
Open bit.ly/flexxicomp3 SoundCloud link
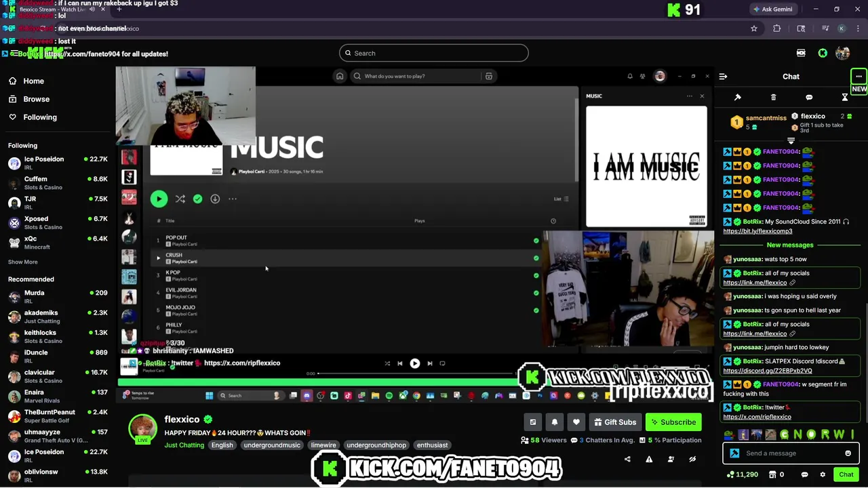coord(757,231)
